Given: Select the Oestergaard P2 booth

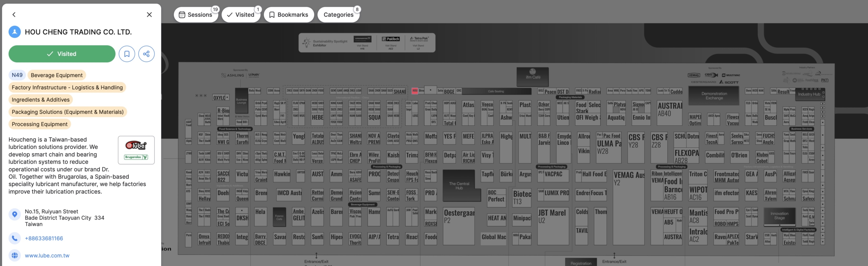Looking at the screenshot, I should [459, 226].
